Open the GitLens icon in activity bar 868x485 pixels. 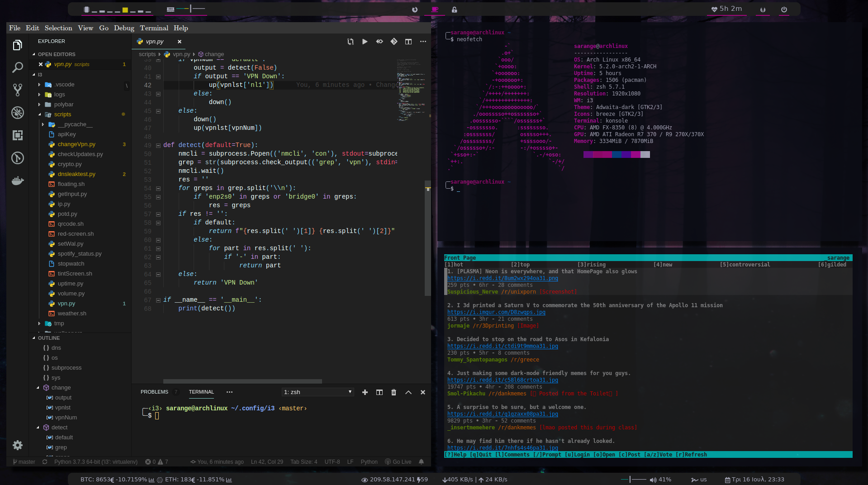click(17, 158)
